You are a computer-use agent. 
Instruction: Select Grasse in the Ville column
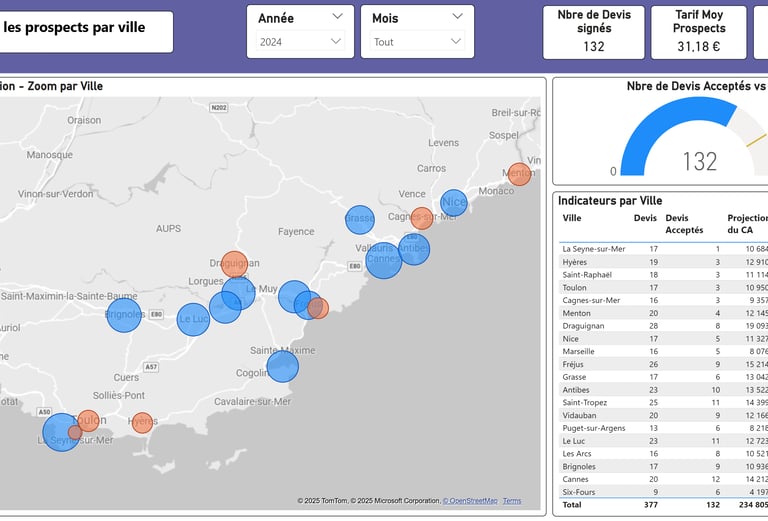coord(574,377)
